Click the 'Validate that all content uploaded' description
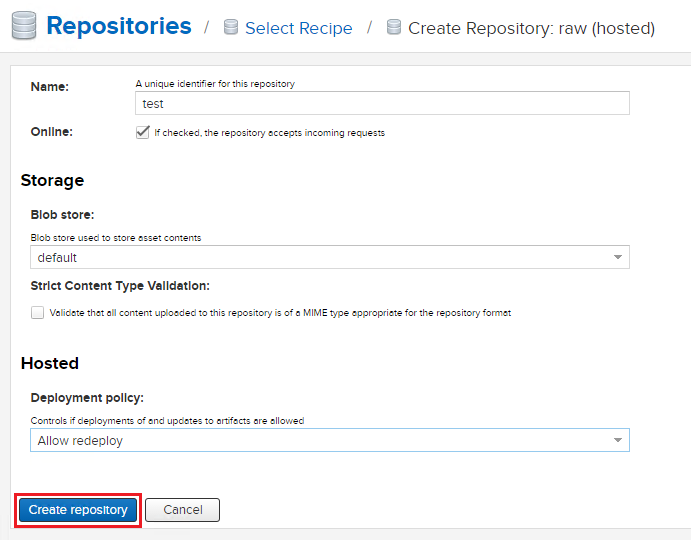This screenshot has height=540, width=691. [x=280, y=313]
